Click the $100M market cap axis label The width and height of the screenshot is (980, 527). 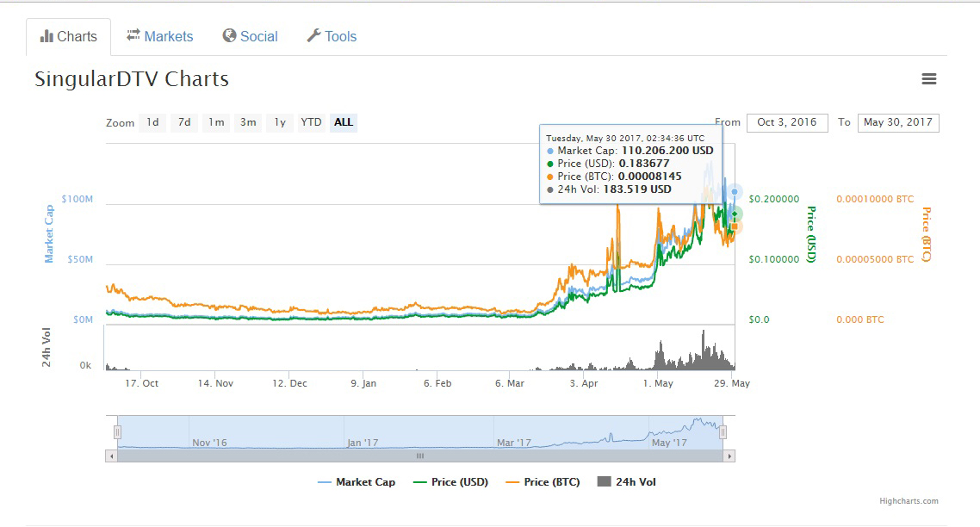pyautogui.click(x=77, y=199)
